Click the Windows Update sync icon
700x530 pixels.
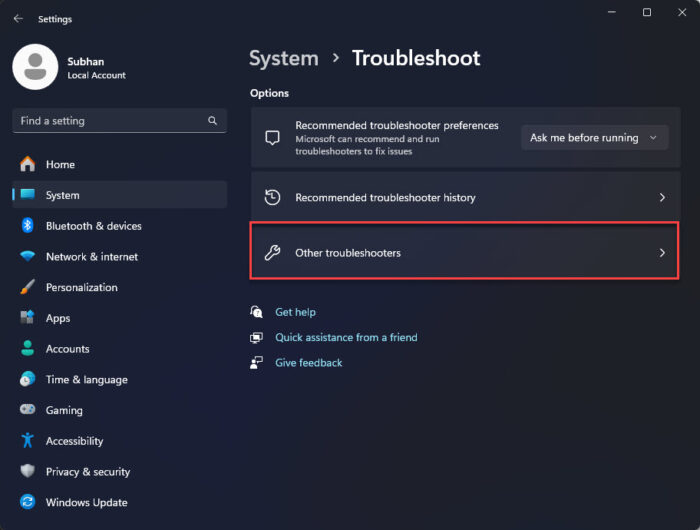tap(28, 502)
